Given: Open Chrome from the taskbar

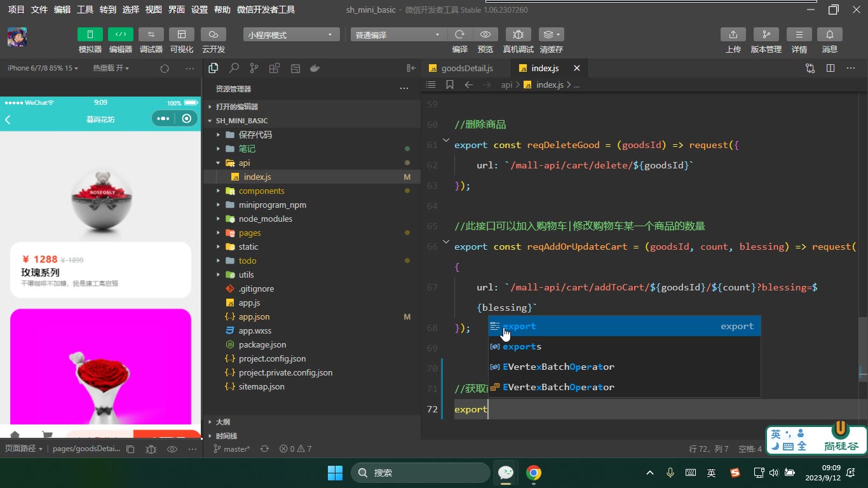Looking at the screenshot, I should (x=534, y=473).
